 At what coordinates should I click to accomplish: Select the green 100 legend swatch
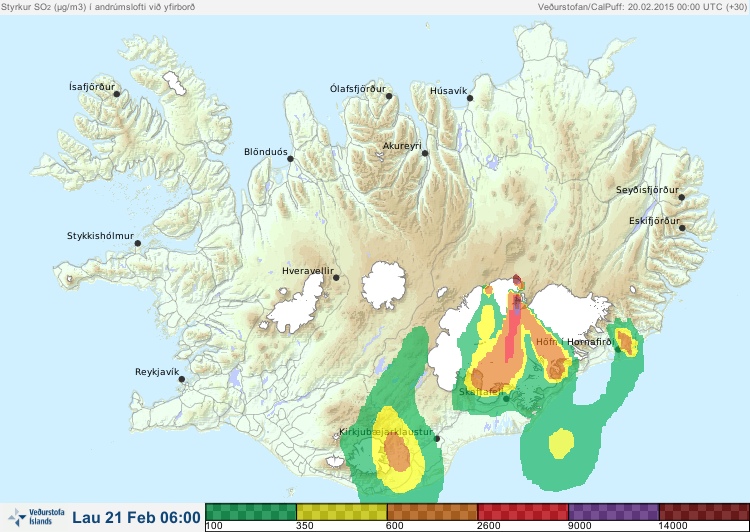[251, 512]
